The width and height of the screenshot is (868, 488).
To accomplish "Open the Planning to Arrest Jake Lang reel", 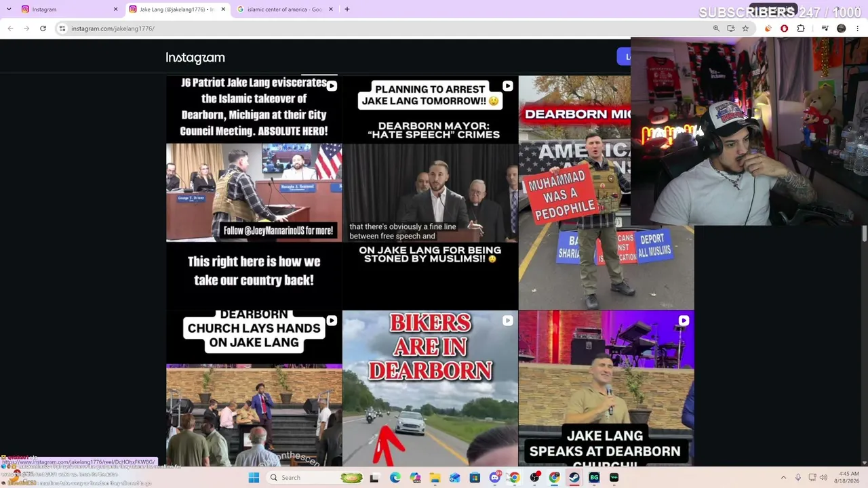I will coord(430,192).
